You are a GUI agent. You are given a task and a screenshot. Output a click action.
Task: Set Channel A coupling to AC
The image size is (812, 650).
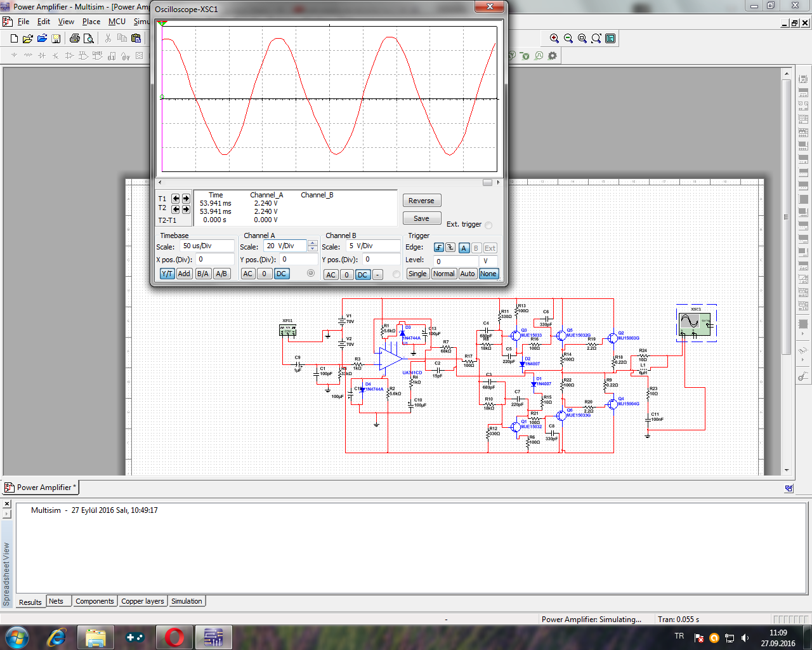(x=247, y=274)
